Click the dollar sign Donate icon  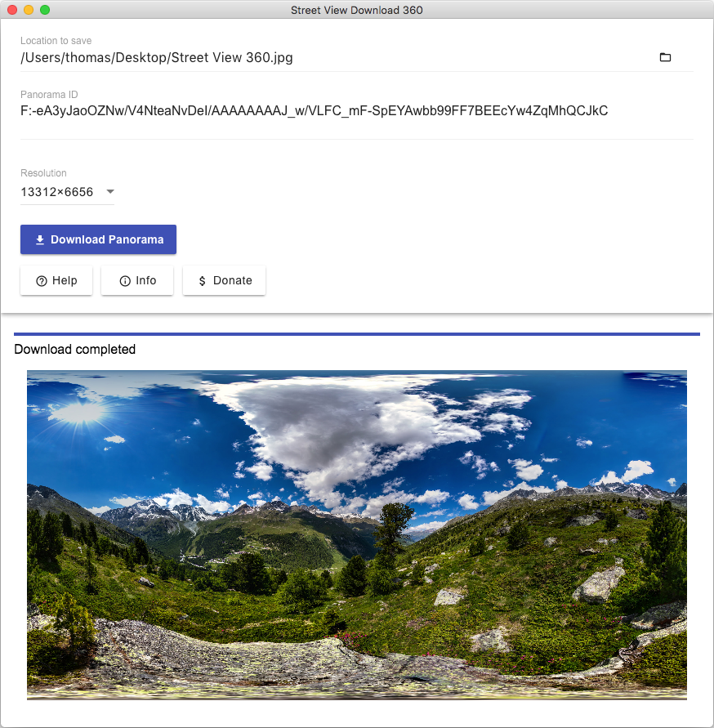(202, 281)
